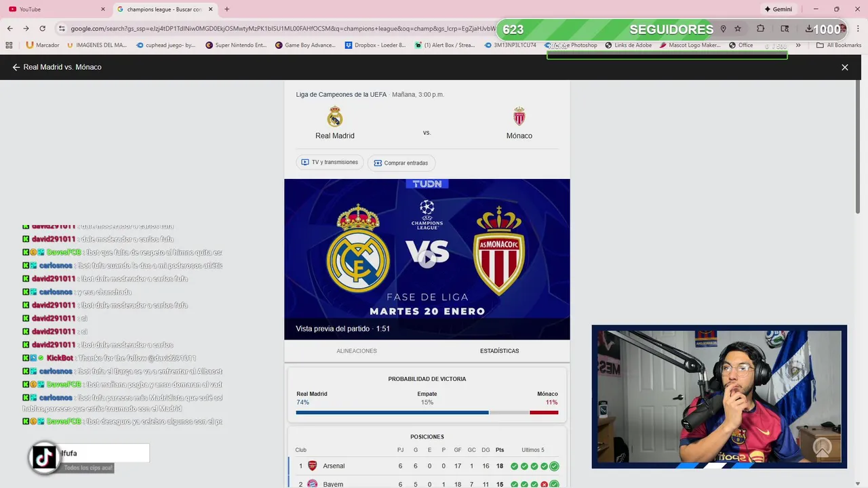Go back from Real Madrid vs. Mónaco panel
This screenshot has width=868, height=488.
coord(16,67)
